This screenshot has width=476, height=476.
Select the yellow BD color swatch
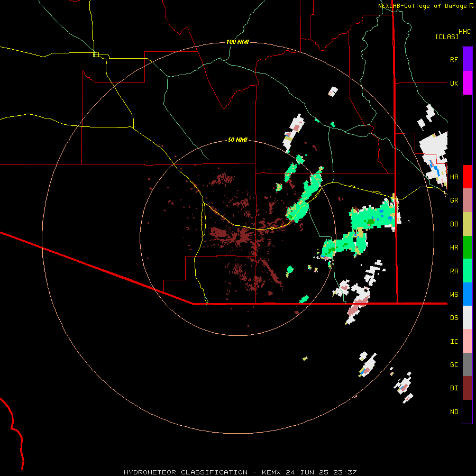coord(467,224)
